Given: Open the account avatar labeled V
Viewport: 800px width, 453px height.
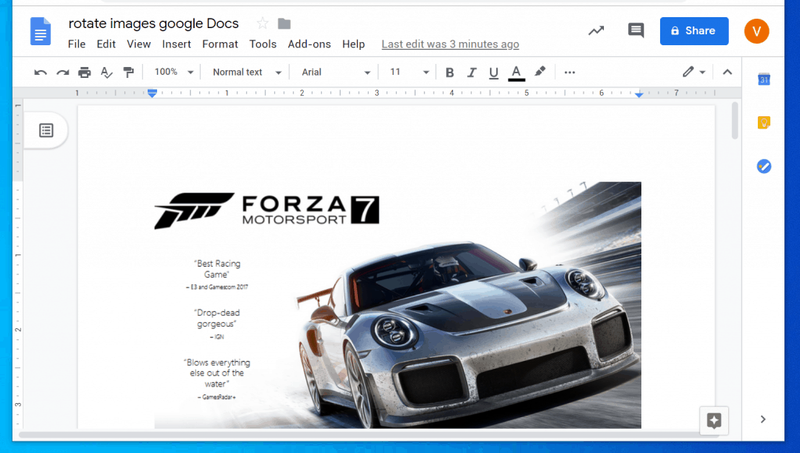Looking at the screenshot, I should pyautogui.click(x=757, y=31).
